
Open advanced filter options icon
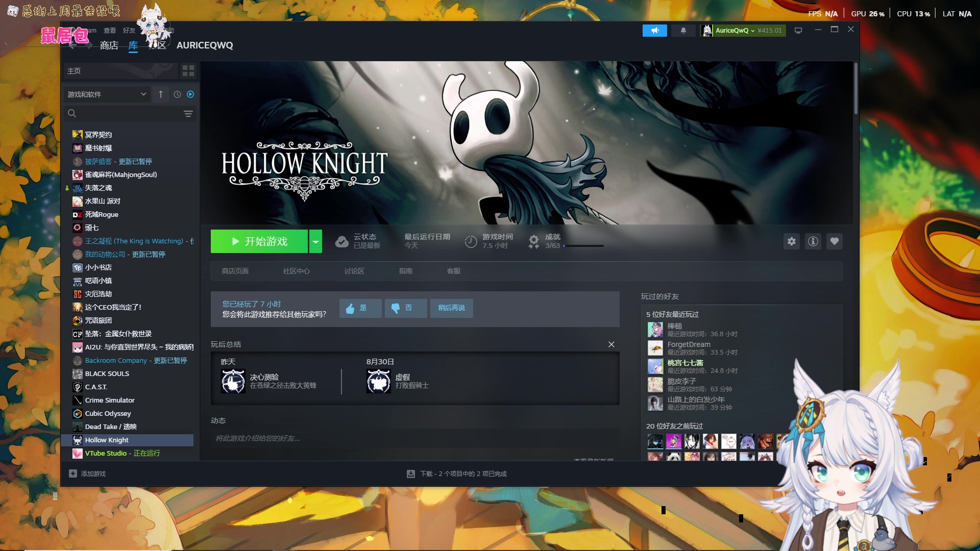[188, 114]
